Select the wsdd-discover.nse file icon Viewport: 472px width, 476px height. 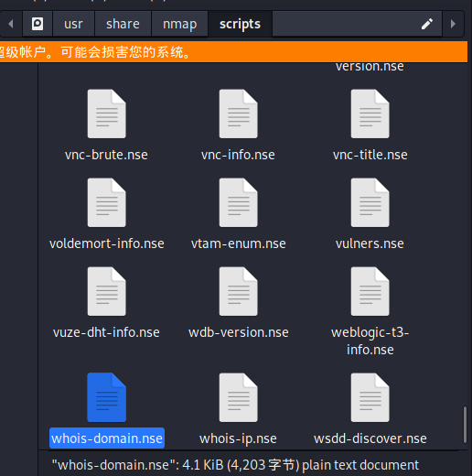[370, 397]
